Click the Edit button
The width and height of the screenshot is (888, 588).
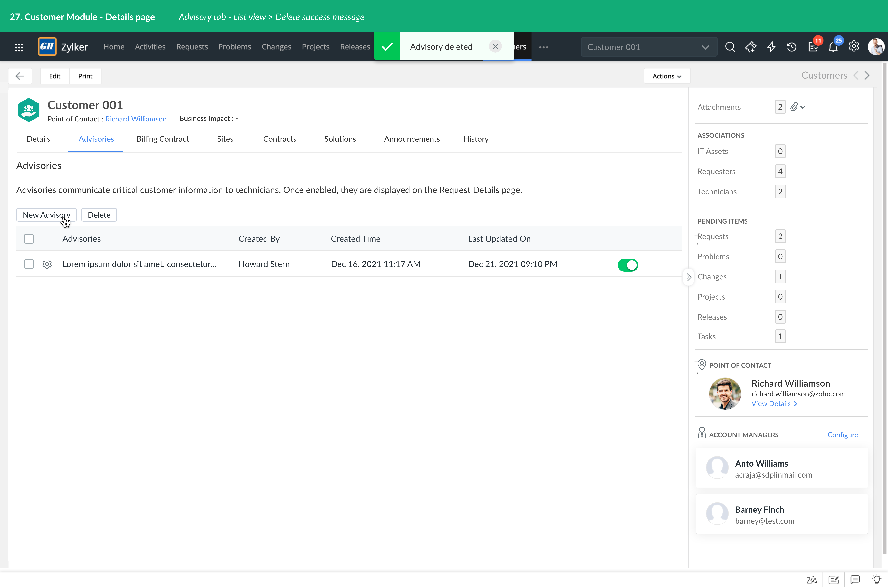pyautogui.click(x=55, y=76)
